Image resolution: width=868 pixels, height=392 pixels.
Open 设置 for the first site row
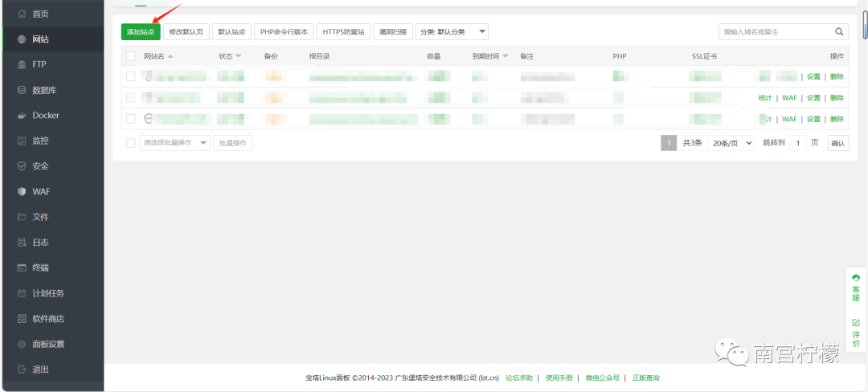[x=813, y=77]
